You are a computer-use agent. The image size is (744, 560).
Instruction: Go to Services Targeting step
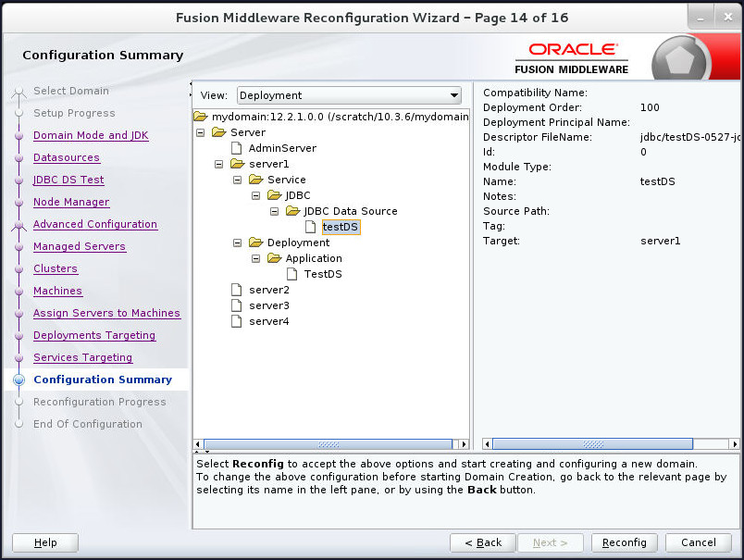82,357
